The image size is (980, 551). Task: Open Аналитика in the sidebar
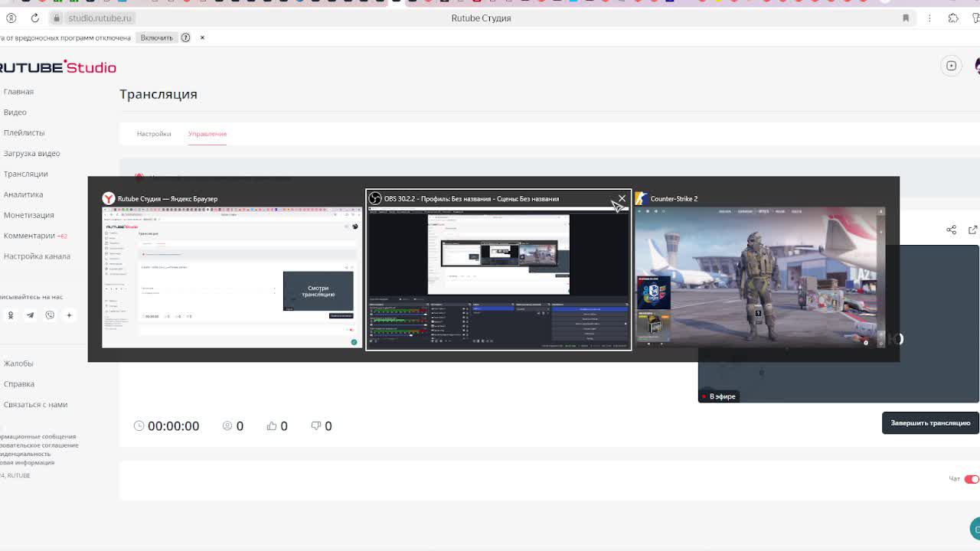click(23, 195)
